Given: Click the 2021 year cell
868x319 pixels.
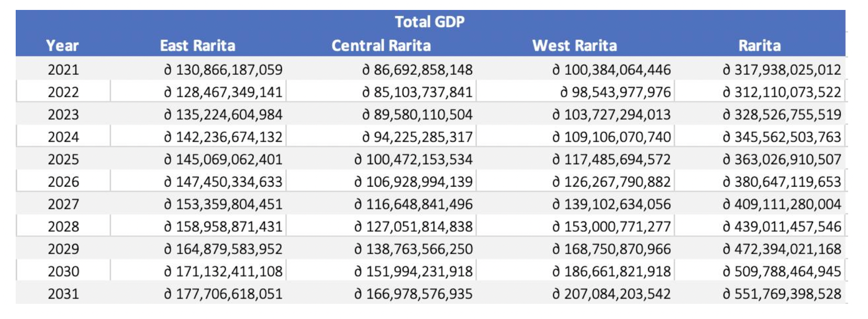Looking at the screenshot, I should click(x=63, y=70).
